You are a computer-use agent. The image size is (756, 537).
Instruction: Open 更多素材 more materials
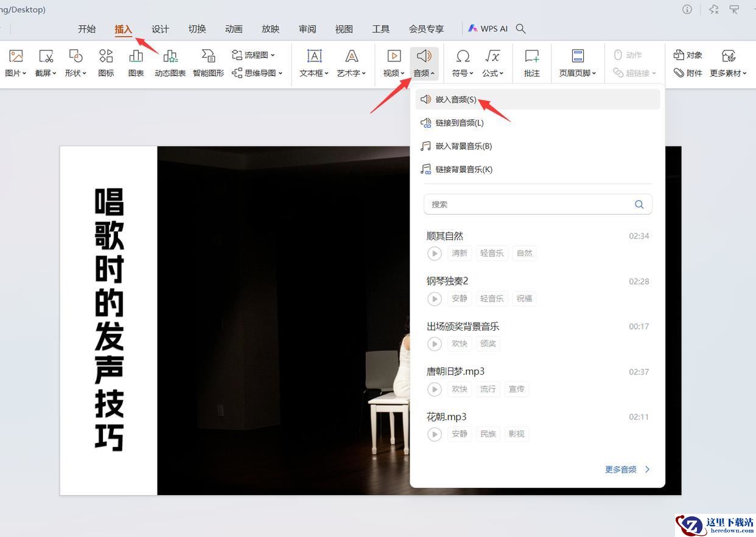(728, 63)
